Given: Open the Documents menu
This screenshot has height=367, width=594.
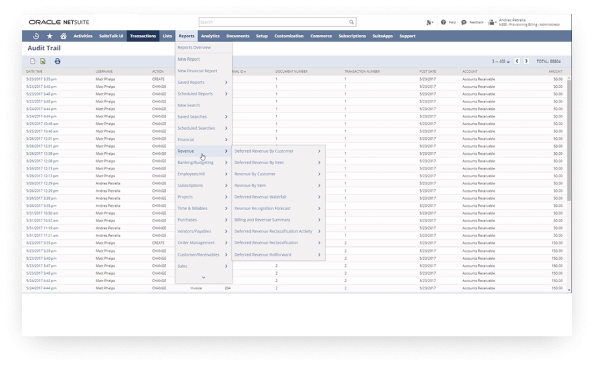Looking at the screenshot, I should [x=238, y=36].
